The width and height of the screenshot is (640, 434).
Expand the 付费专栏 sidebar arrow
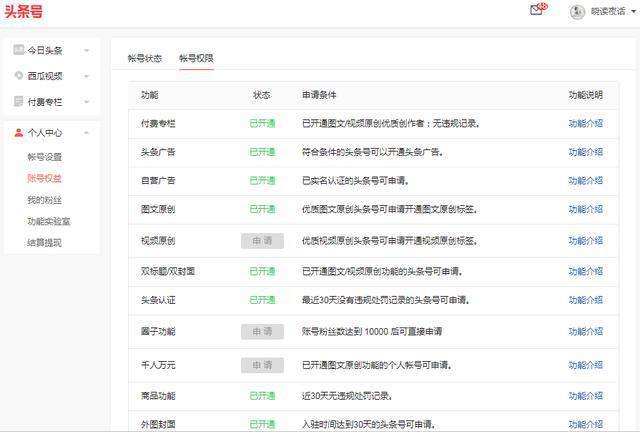[87, 102]
